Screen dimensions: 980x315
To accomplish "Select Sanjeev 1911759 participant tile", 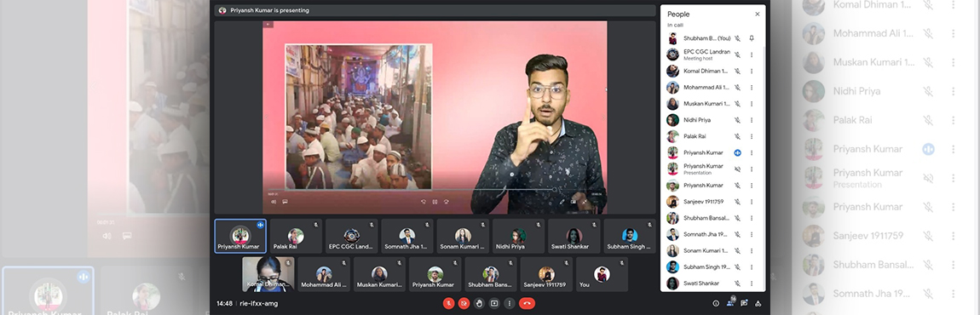I will 547,274.
